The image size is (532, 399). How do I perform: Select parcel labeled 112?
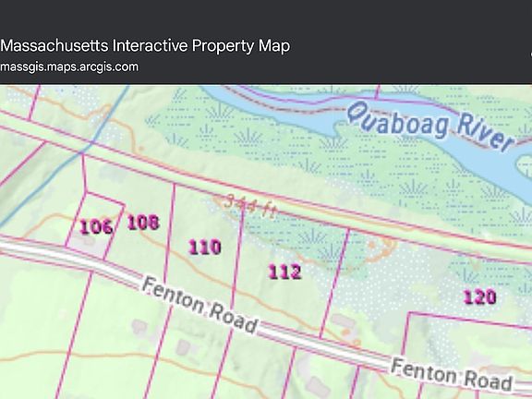(284, 272)
